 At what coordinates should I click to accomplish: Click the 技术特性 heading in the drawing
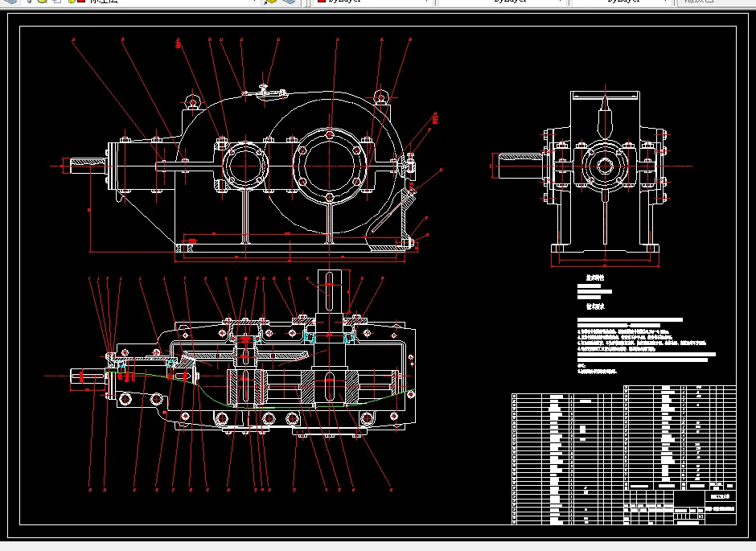[x=594, y=278]
